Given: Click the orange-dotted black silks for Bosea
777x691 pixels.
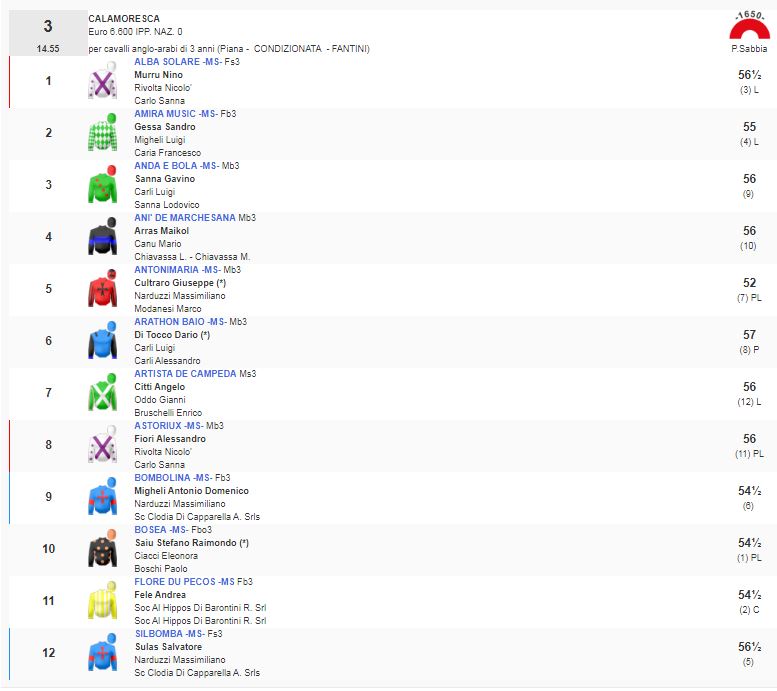Looking at the screenshot, I should coord(102,550).
